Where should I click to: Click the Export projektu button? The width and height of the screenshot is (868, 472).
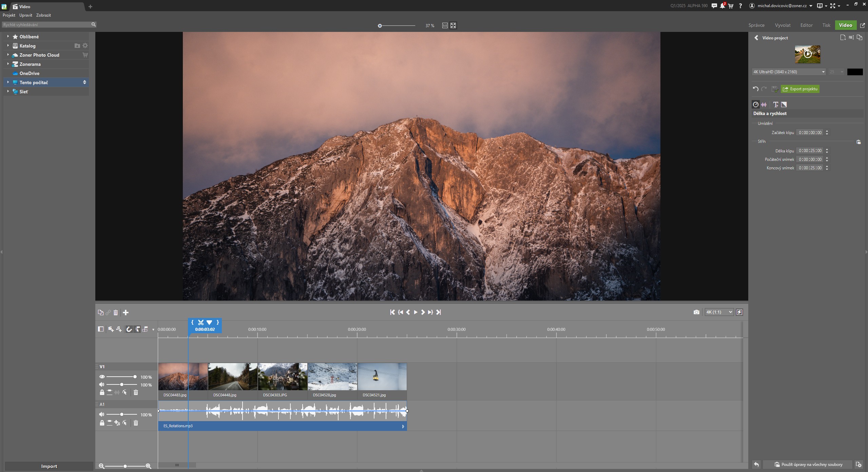tap(800, 89)
